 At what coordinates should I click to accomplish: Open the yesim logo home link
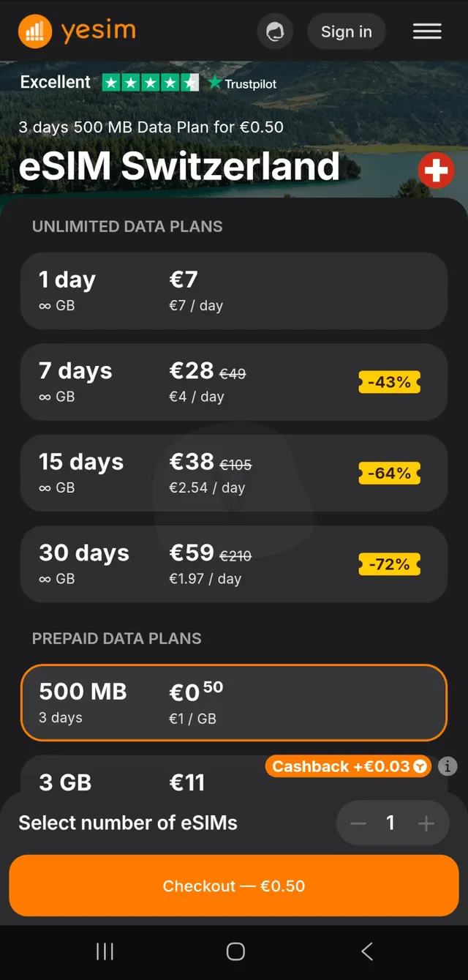(x=77, y=31)
